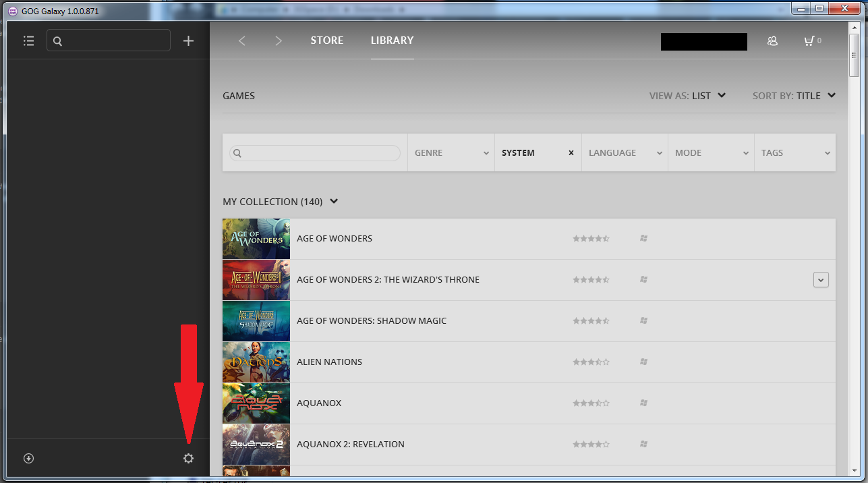868x483 pixels.
Task: Select AGE OF WONDERS: SHADOW MAGIC title
Action: tap(372, 321)
